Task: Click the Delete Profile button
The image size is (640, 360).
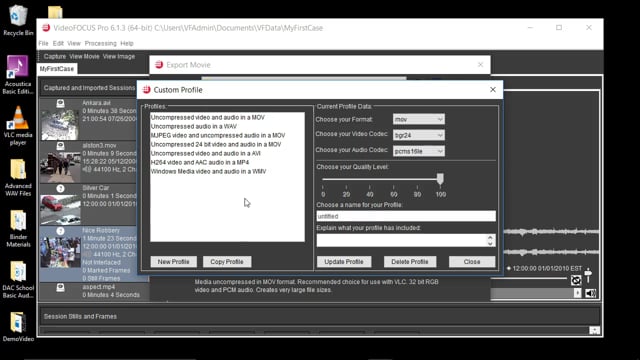Action: click(410, 262)
